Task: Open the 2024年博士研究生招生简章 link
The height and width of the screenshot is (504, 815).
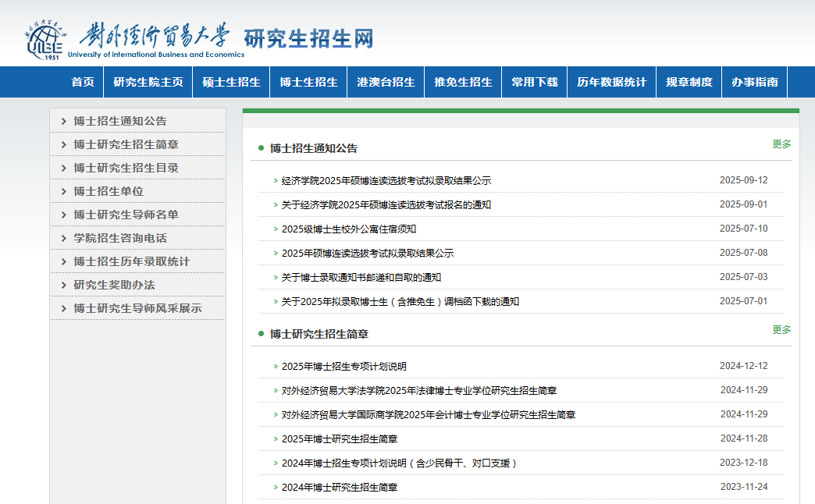Action: click(340, 488)
